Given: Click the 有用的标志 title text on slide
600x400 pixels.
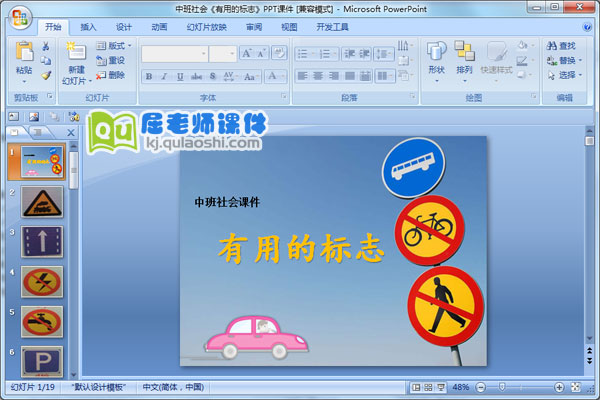Looking at the screenshot, I should pos(301,248).
